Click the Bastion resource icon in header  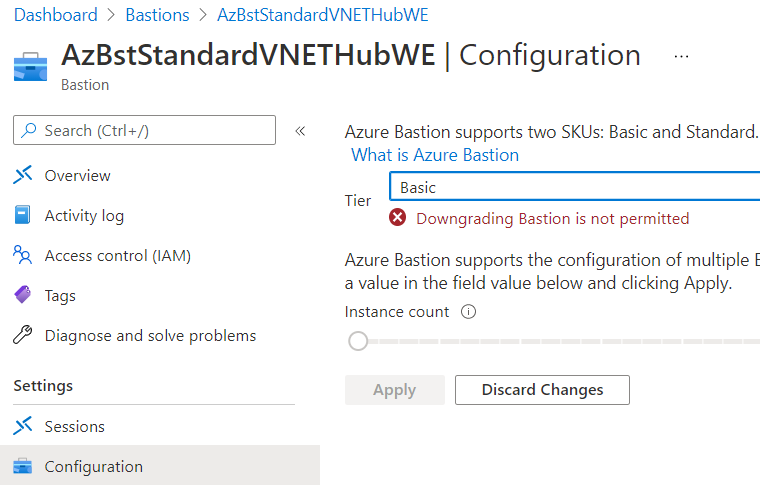point(31,67)
